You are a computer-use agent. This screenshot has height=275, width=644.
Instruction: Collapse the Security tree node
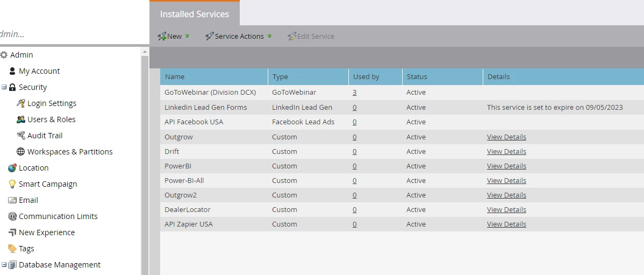point(4,87)
